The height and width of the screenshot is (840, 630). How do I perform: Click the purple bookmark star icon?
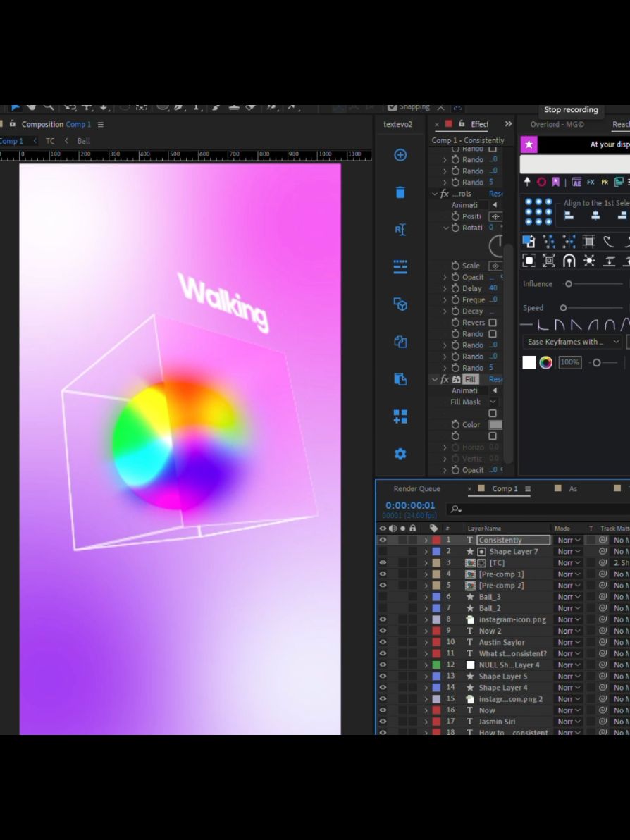pos(555,182)
